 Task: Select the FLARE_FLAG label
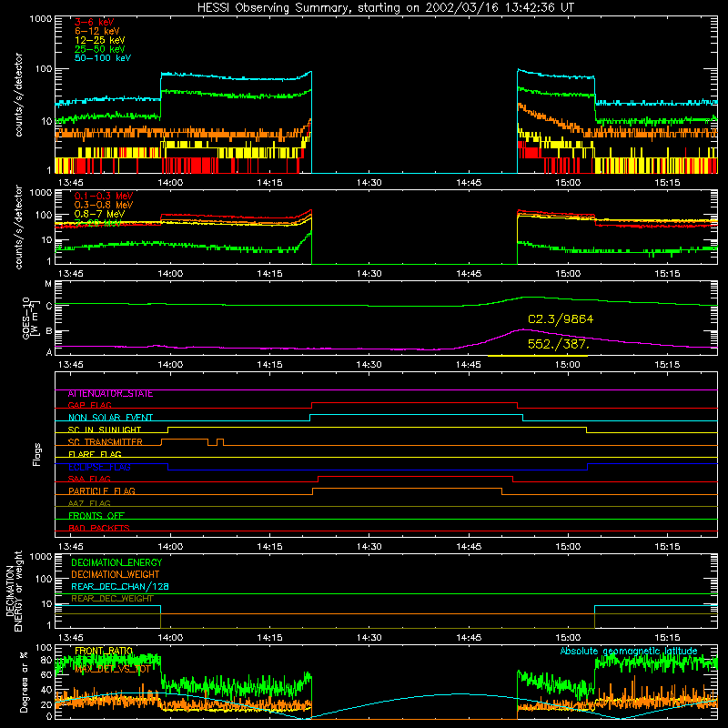pyautogui.click(x=95, y=454)
